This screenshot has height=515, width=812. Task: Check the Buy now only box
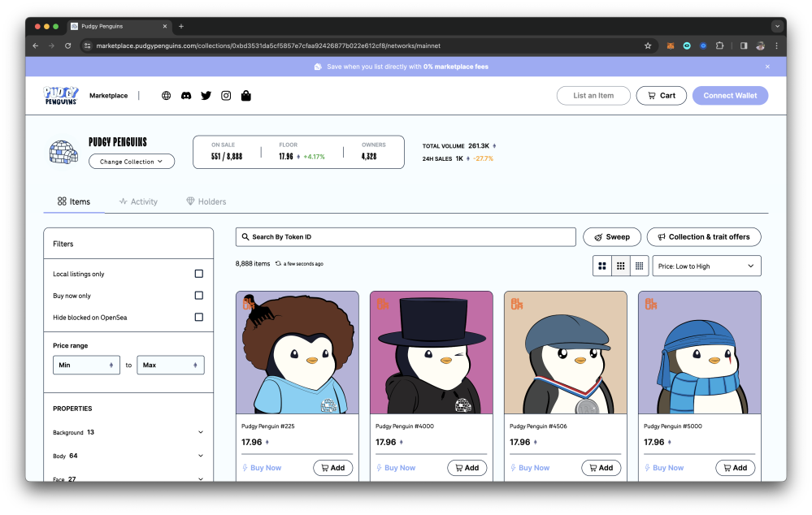click(199, 296)
